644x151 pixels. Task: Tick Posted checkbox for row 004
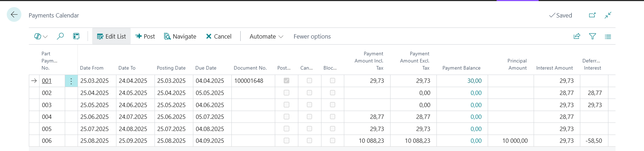[286, 117]
